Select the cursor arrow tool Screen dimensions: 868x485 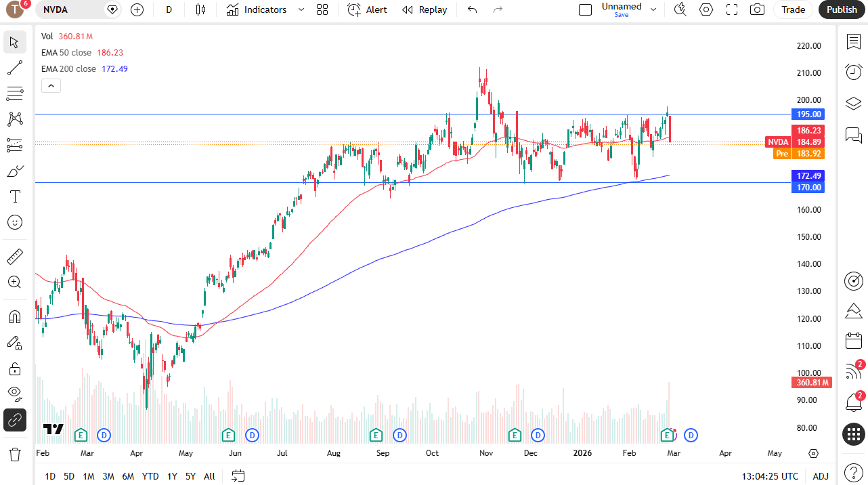14,42
